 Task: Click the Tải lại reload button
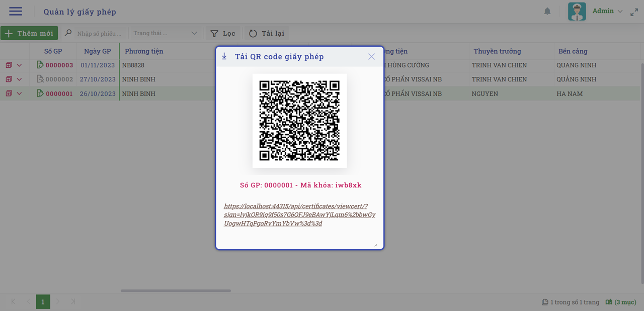[x=267, y=33]
